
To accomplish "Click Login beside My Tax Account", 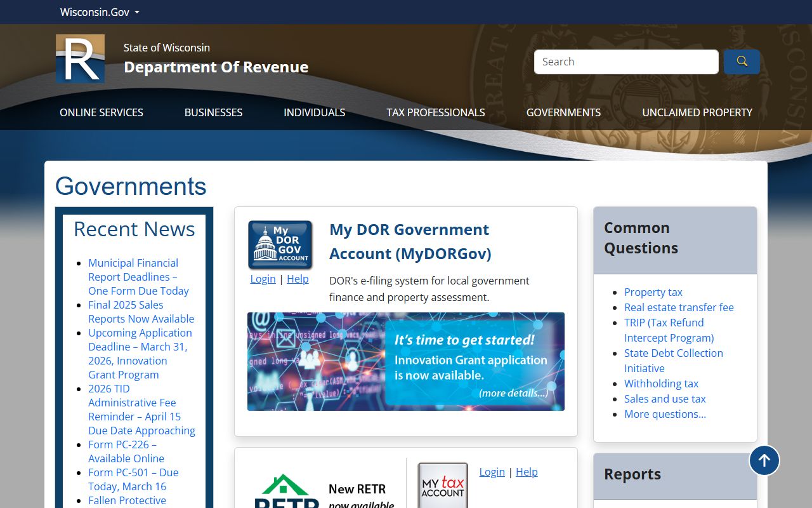I will pyautogui.click(x=492, y=472).
